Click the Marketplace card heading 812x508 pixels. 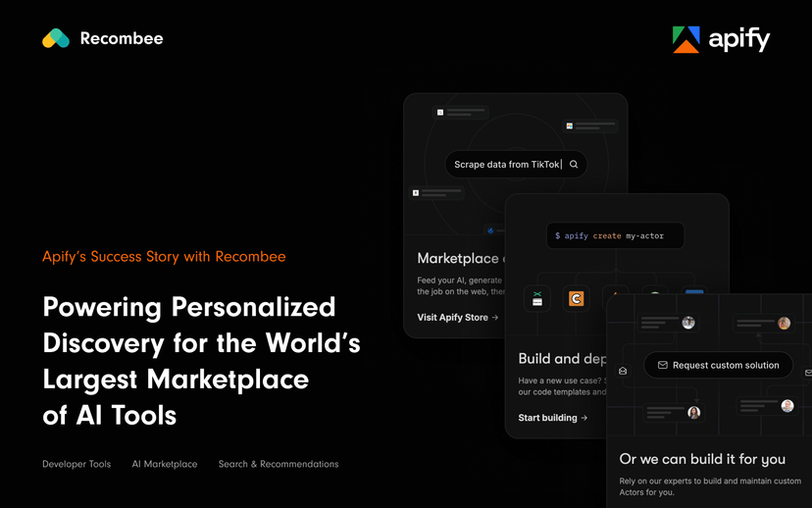pyautogui.click(x=461, y=258)
